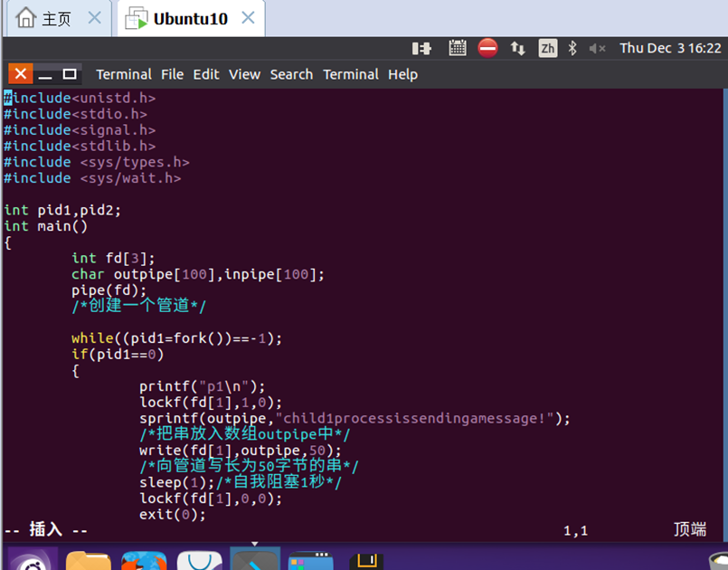Click the /*向管道写长为50字节的串*/ comment

click(x=249, y=466)
